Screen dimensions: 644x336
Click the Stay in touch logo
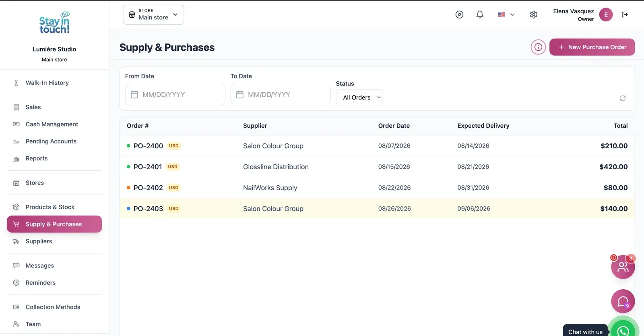click(x=54, y=23)
